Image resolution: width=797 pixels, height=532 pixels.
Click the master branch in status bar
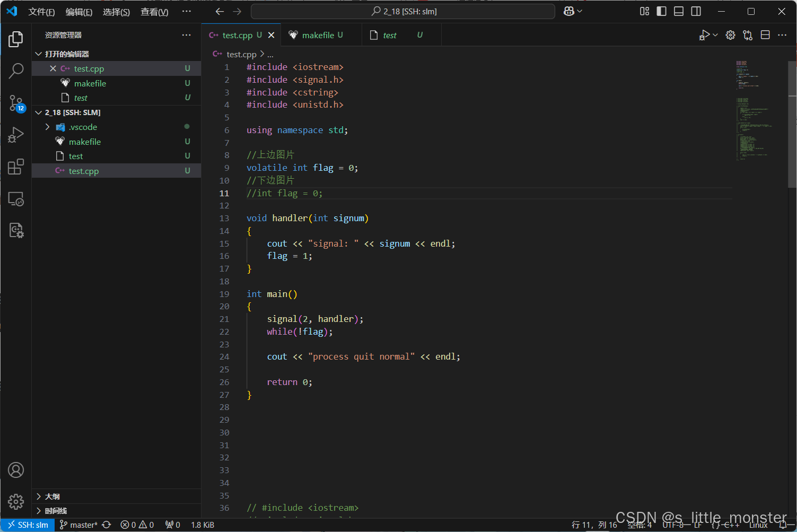pyautogui.click(x=79, y=525)
